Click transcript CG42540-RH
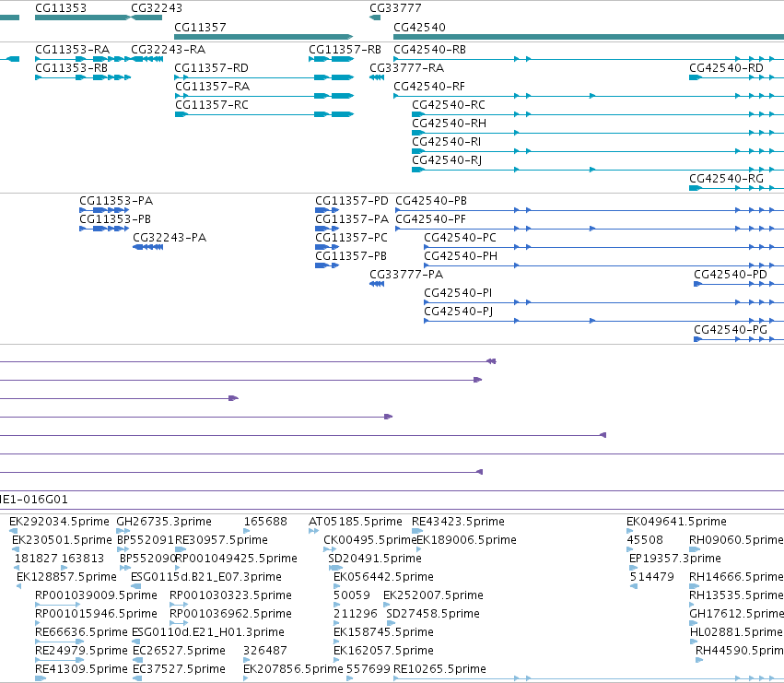 pos(449,124)
